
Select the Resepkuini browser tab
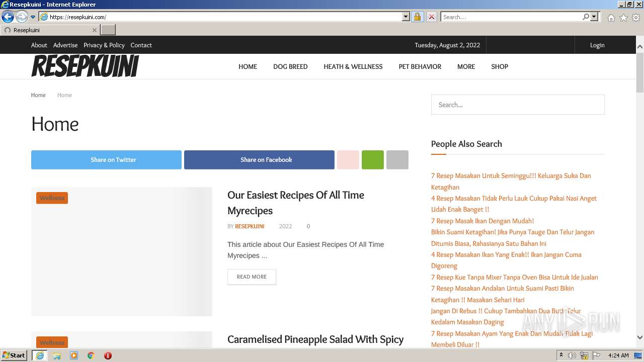[x=50, y=30]
